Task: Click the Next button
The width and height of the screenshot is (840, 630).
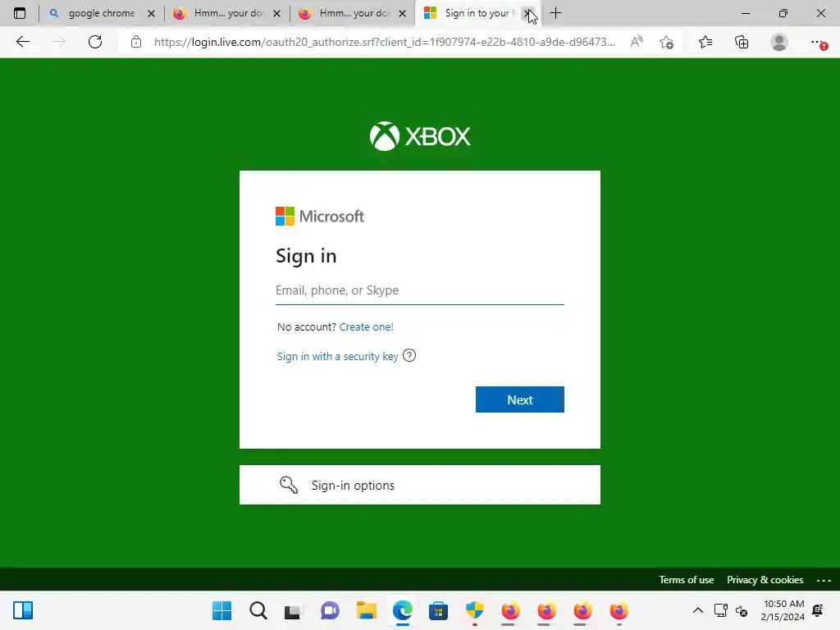Action: 519,399
